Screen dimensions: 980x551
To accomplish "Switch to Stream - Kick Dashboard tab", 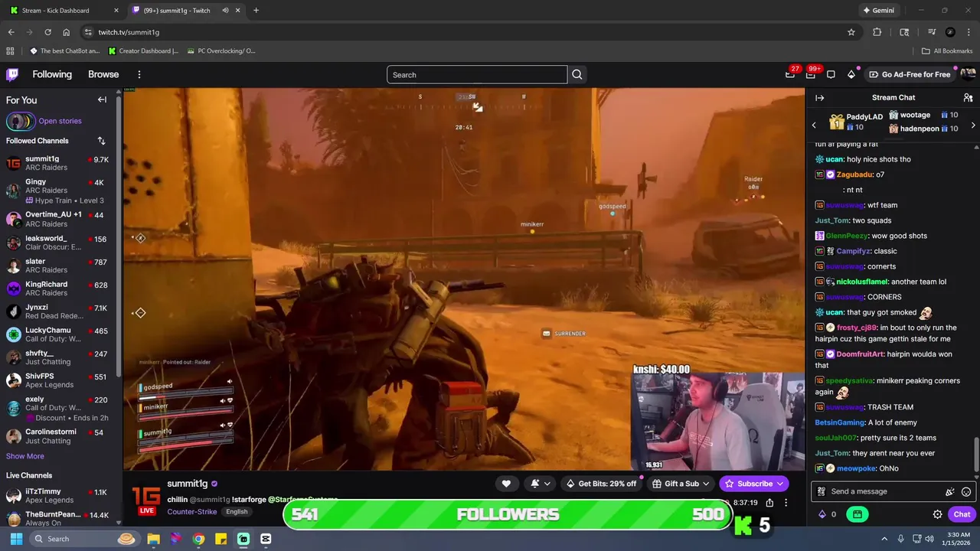I will click(64, 11).
